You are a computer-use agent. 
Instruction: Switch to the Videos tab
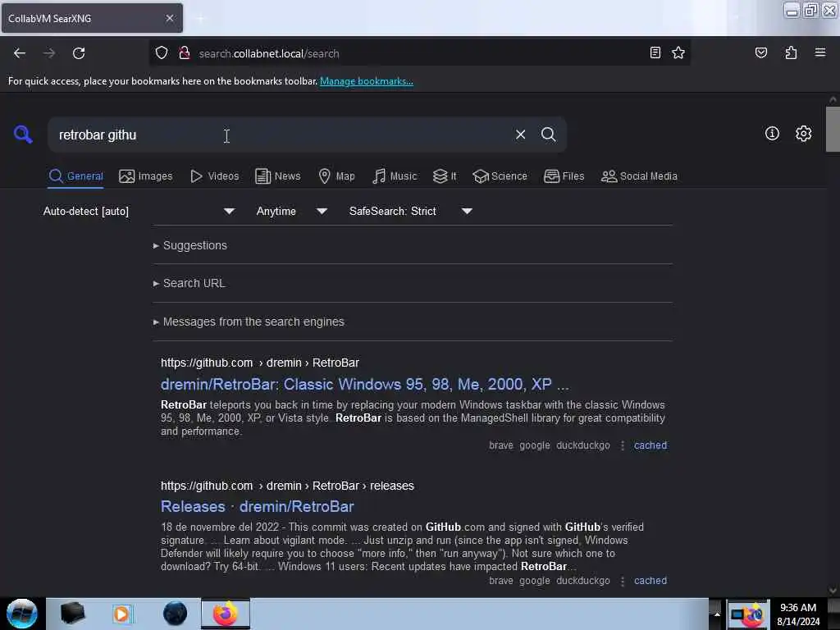214,176
